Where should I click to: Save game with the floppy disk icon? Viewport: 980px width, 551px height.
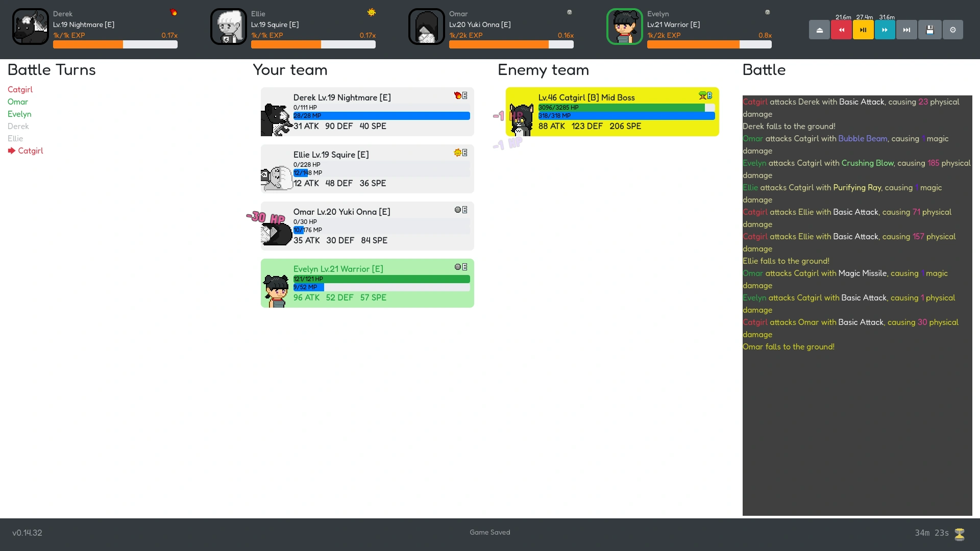pos(929,30)
